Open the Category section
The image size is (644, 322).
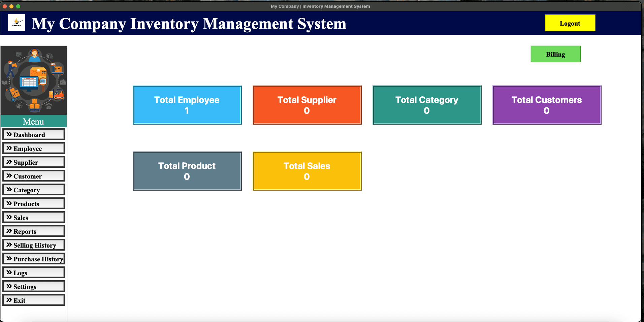34,190
